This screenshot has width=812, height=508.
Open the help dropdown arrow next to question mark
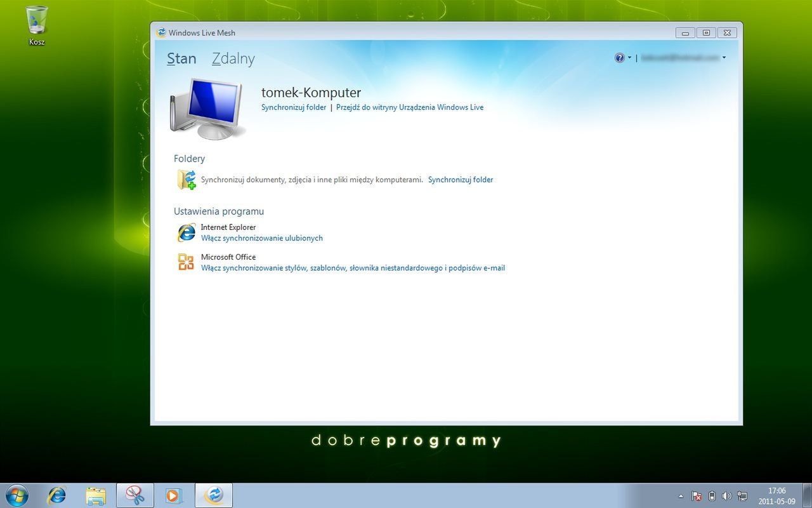coord(629,57)
